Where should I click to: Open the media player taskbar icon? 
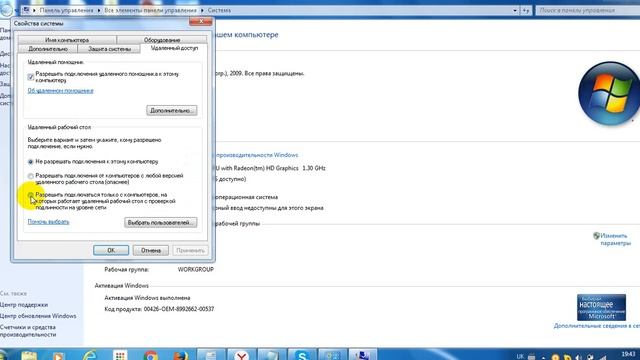click(x=58, y=356)
